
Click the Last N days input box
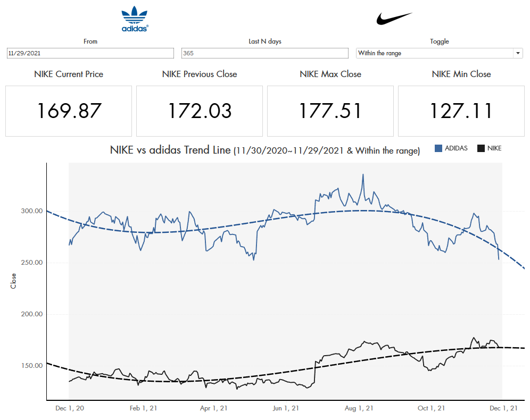[x=264, y=53]
